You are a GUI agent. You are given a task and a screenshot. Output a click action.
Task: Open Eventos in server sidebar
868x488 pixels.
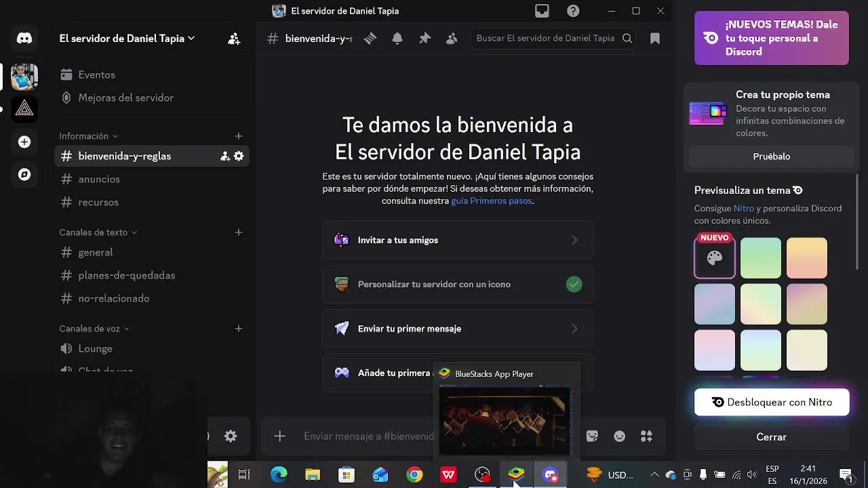pos(152,75)
